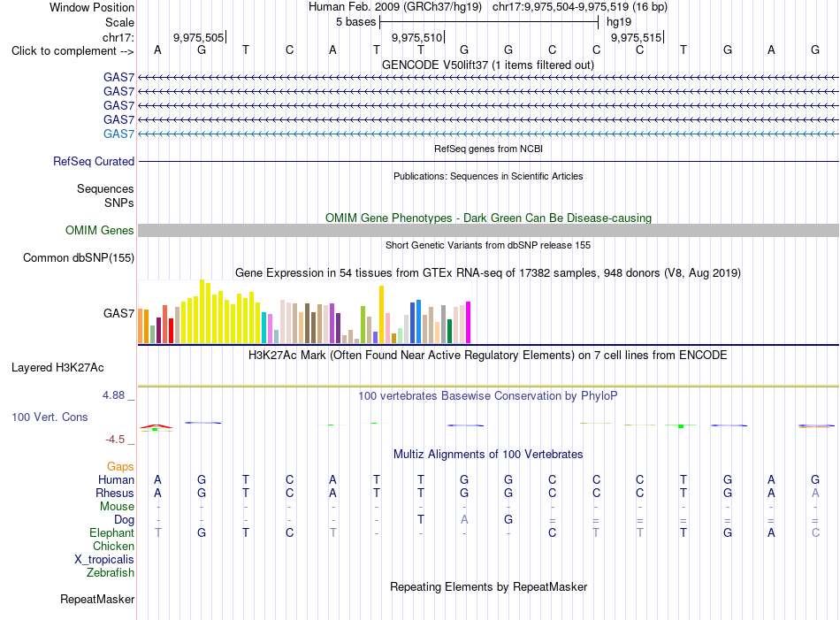Click the cyan bar in GTEx expression chart
The width and height of the screenshot is (840, 620).
pyautogui.click(x=264, y=327)
